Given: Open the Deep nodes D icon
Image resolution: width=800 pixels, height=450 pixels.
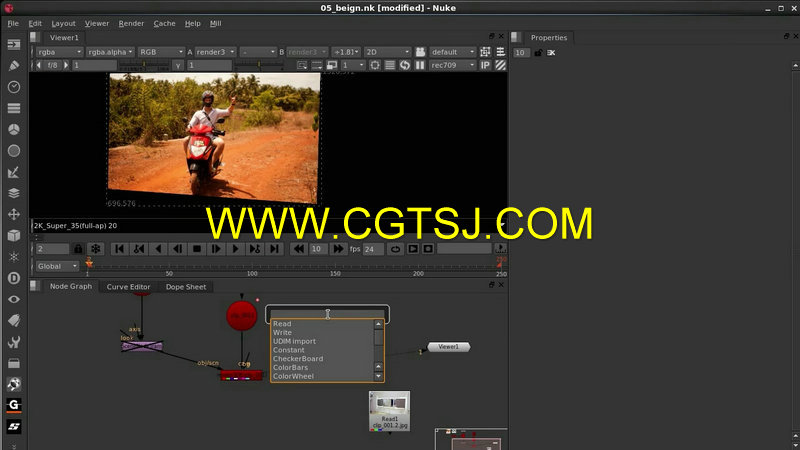Looking at the screenshot, I should [14, 278].
